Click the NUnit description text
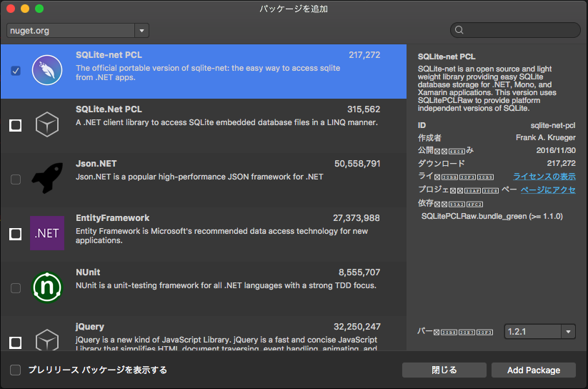Image resolution: width=588 pixels, height=389 pixels. pos(226,285)
